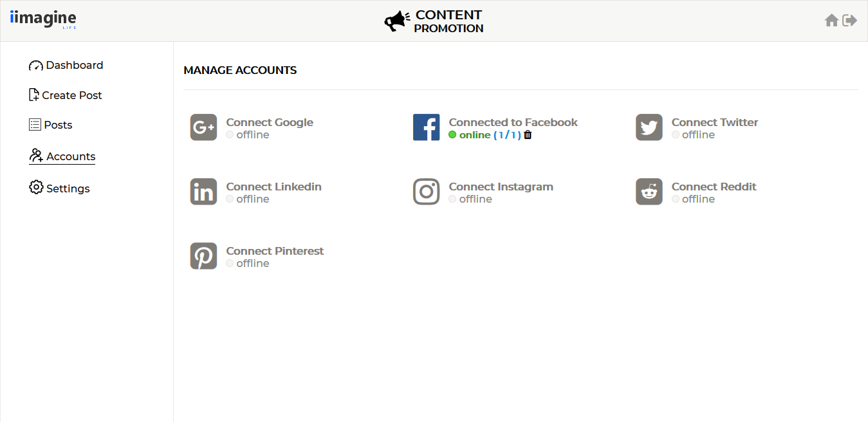Click the Connect Twitter link
Viewport: 868px width, 422px height.
tap(715, 122)
